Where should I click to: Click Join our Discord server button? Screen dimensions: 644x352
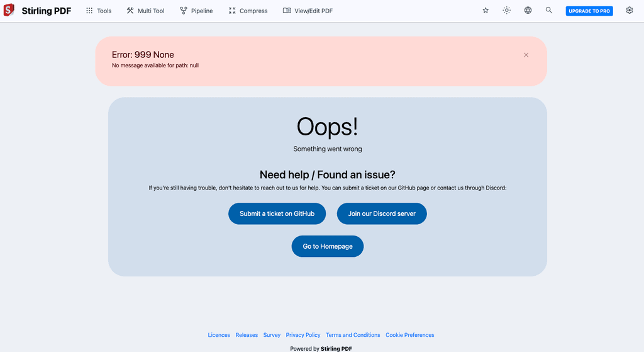[382, 213]
